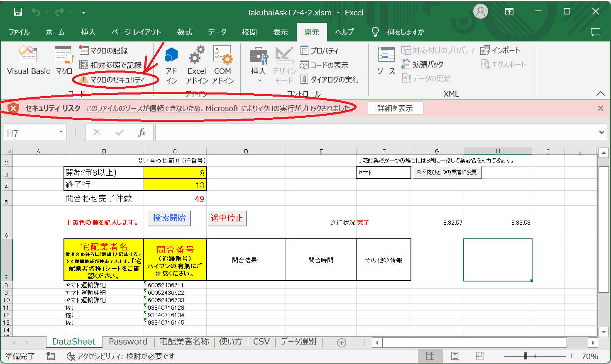This screenshot has height=364, width=611.
Task: Redo the last action
Action: pyautogui.click(x=59, y=12)
